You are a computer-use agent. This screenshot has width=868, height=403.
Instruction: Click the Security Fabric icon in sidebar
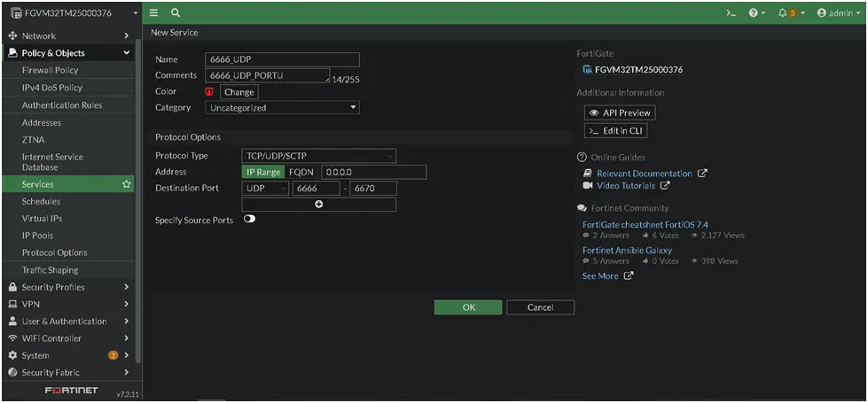pos(13,373)
